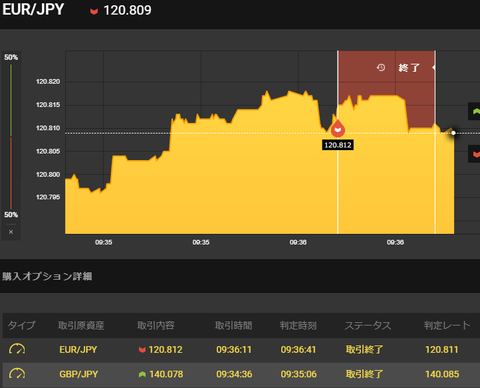The height and width of the screenshot is (388, 480).
Task: Sort by the 判定時刻 column header
Action: pyautogui.click(x=298, y=325)
